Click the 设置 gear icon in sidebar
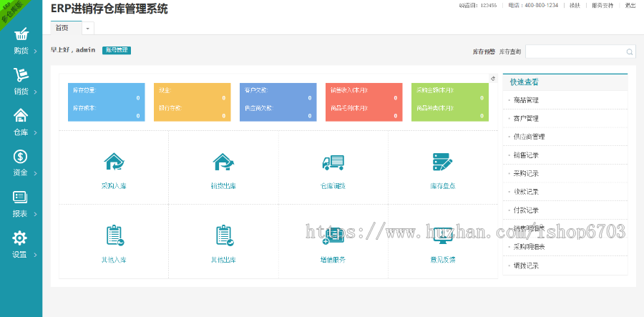The height and width of the screenshot is (317, 644). coord(20,238)
